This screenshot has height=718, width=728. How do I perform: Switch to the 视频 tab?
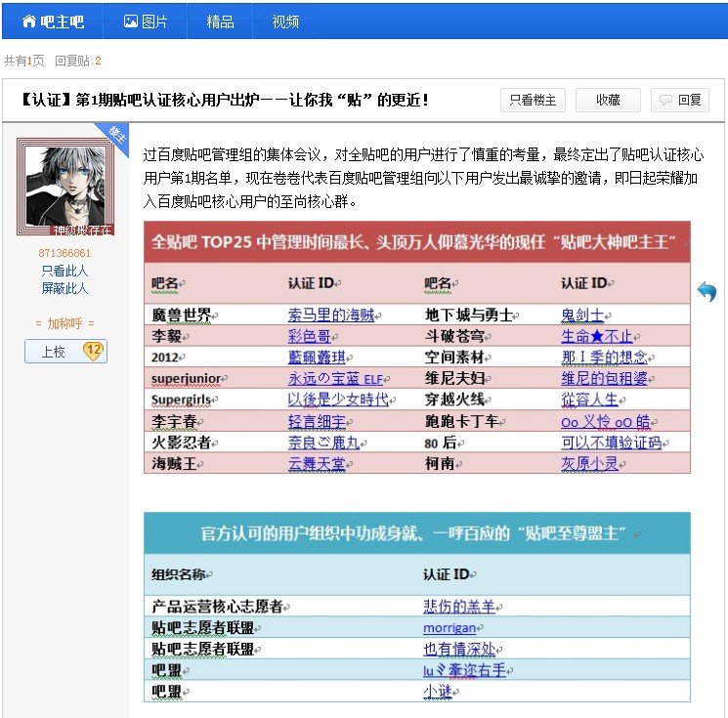285,21
